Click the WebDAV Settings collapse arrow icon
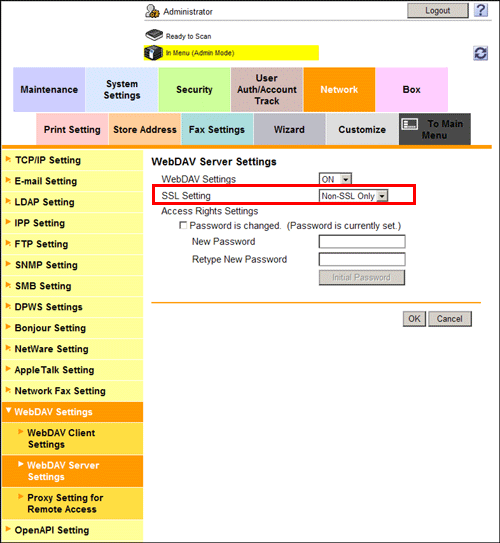The height and width of the screenshot is (543, 500). click(x=9, y=410)
